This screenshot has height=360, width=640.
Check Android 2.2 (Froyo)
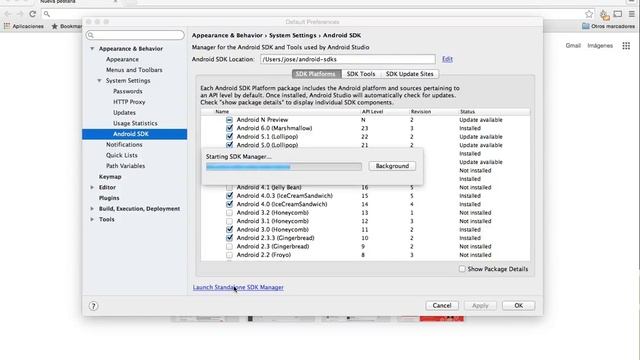[229, 255]
